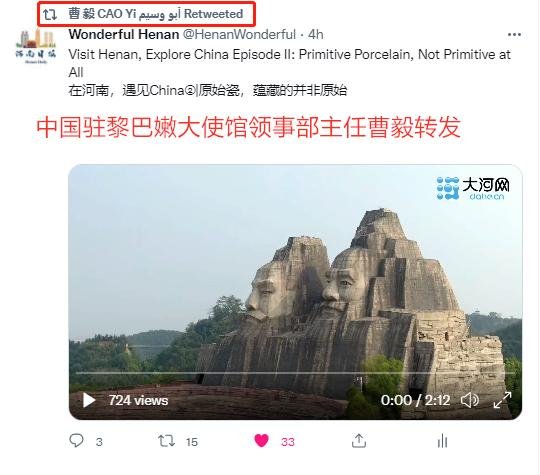The height and width of the screenshot is (475, 540).
Task: Click the 33 likes count
Action: pyautogui.click(x=288, y=442)
